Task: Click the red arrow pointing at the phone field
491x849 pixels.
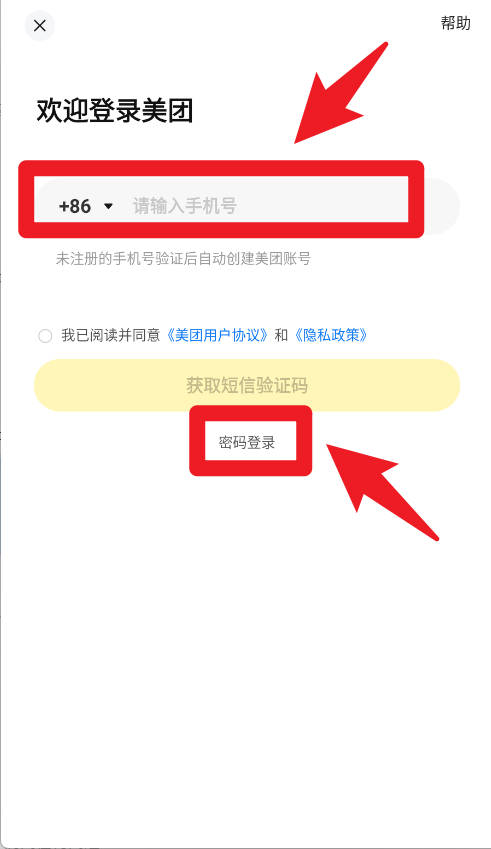Action: pos(341,93)
